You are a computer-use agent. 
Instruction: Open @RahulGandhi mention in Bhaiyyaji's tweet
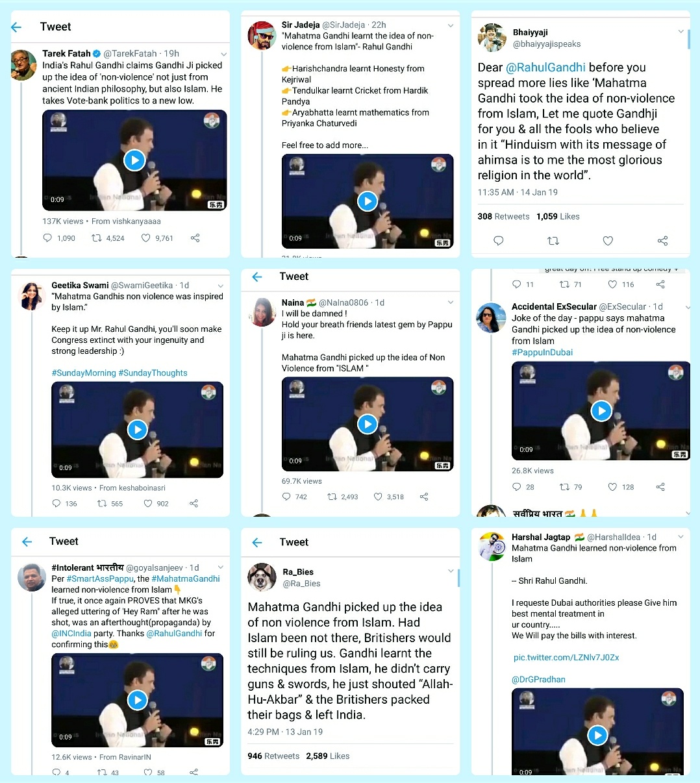coord(545,68)
